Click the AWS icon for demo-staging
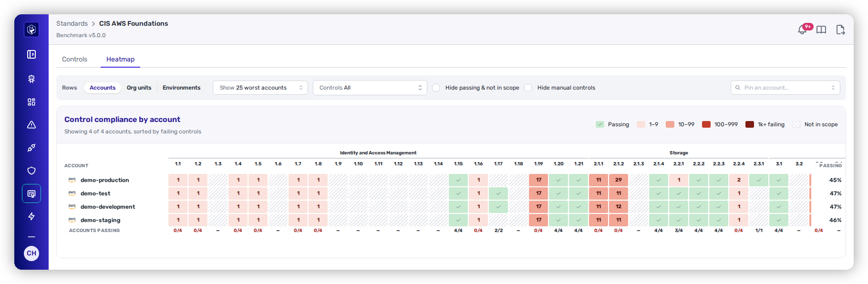 72,220
